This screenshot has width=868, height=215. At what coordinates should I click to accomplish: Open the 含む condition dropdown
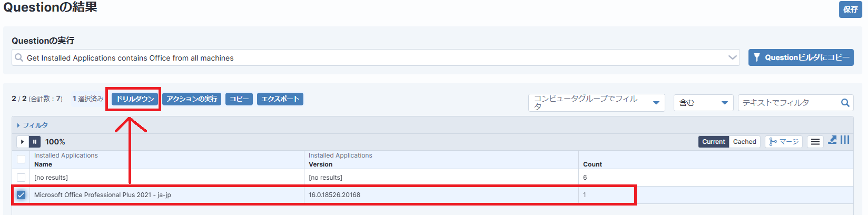point(703,103)
